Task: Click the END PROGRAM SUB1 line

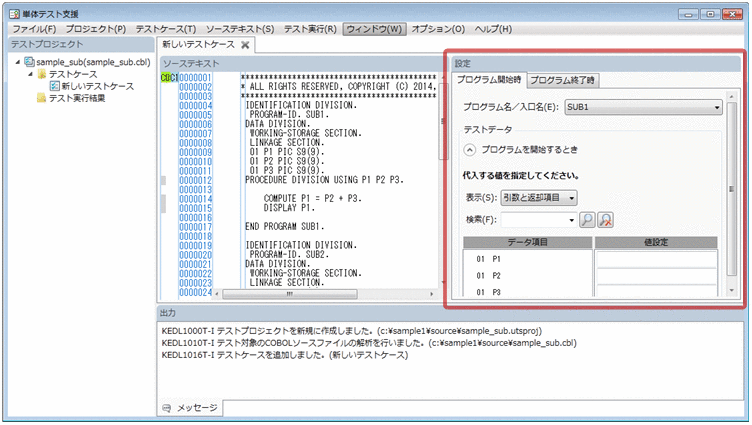Action: 284,226
